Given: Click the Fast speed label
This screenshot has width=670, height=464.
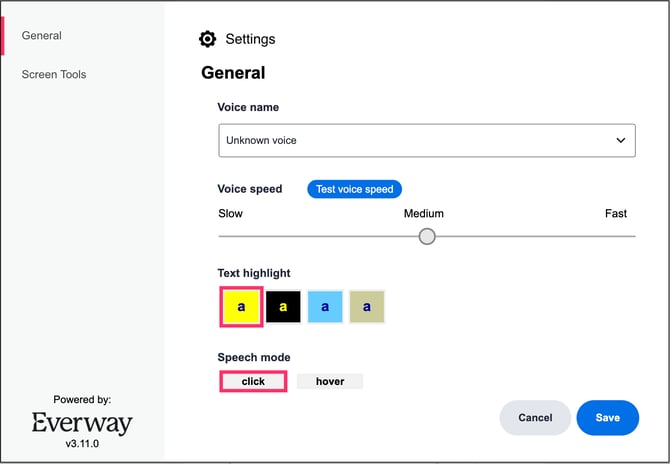Looking at the screenshot, I should coord(616,213).
